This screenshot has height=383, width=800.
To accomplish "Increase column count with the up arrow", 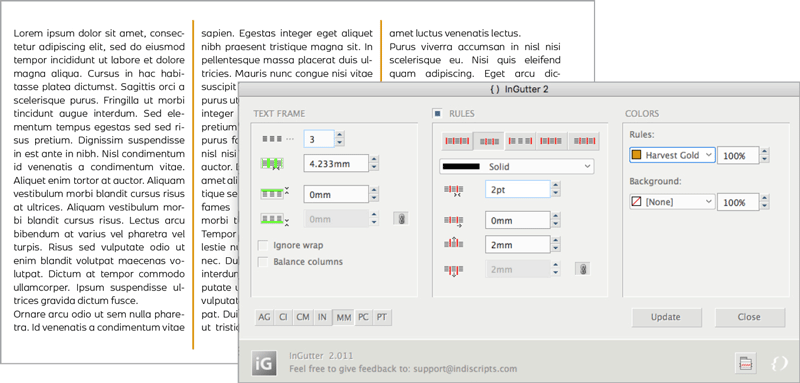I will coord(340,135).
